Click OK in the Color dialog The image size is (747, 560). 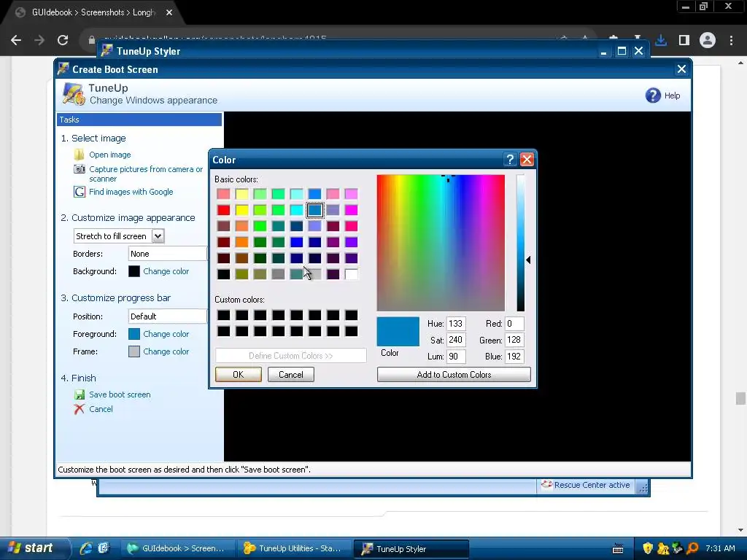point(239,374)
